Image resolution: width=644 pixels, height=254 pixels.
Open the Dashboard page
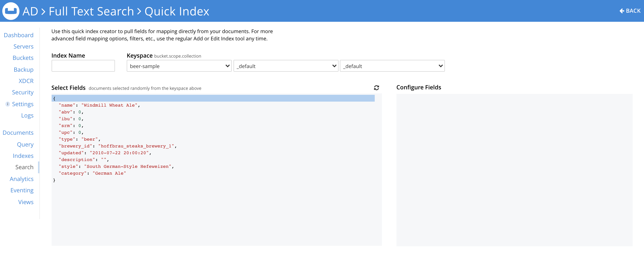tap(19, 35)
